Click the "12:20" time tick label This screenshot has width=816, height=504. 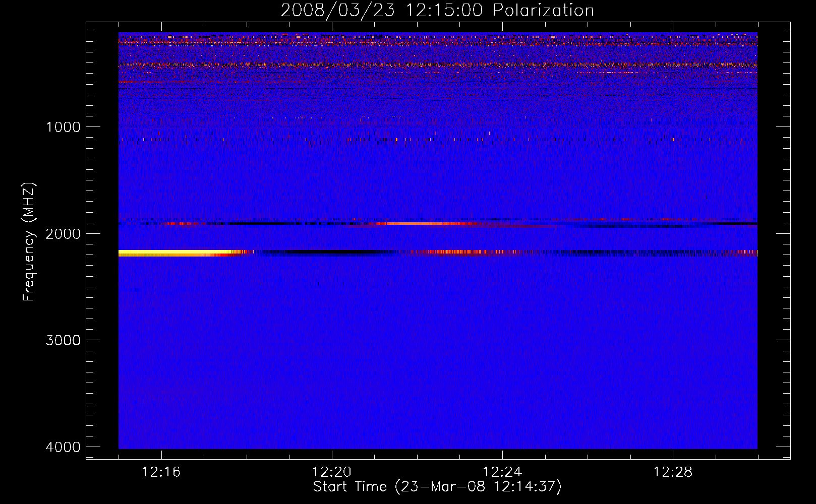pos(332,472)
